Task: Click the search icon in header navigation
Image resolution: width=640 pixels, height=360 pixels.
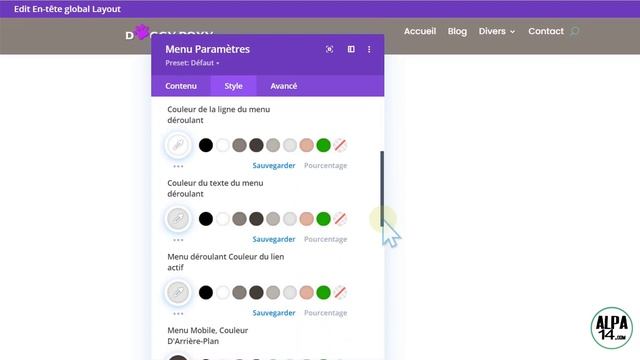Action: coord(575,31)
